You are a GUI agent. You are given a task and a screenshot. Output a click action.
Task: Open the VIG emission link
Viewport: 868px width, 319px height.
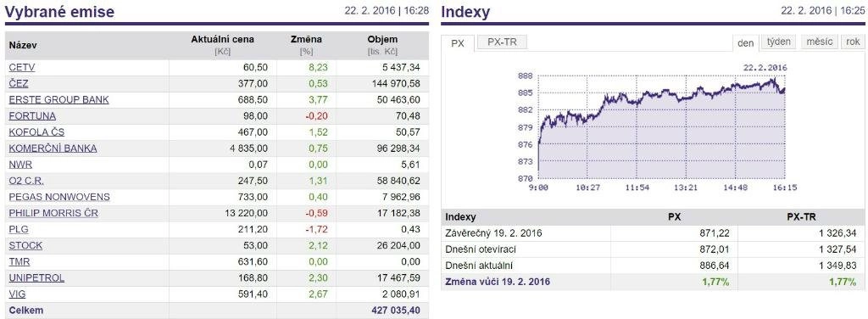(x=17, y=294)
